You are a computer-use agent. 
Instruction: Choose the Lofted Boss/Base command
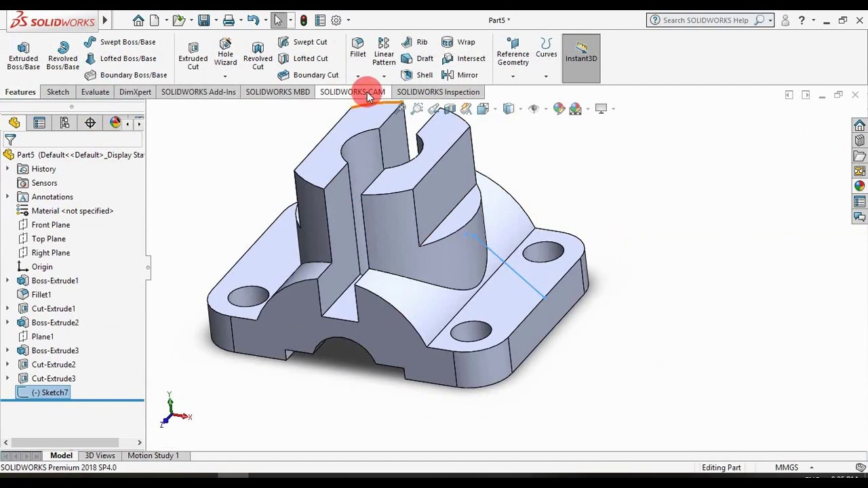tap(120, 58)
